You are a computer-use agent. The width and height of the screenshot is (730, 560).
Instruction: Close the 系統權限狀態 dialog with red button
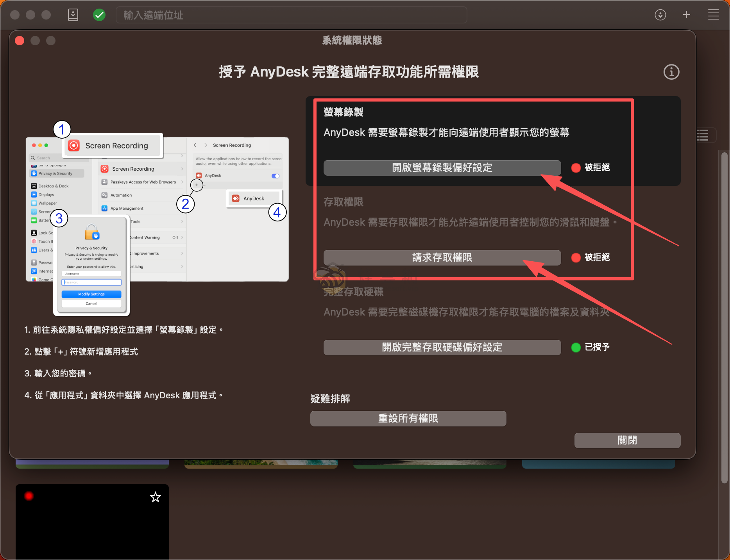pos(20,41)
